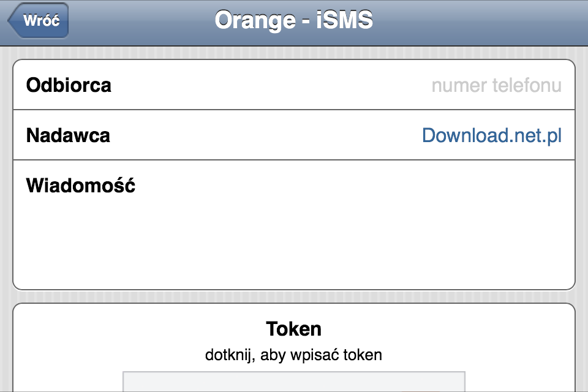Tap the Token heading
This screenshot has width=588, height=392.
pos(293,329)
